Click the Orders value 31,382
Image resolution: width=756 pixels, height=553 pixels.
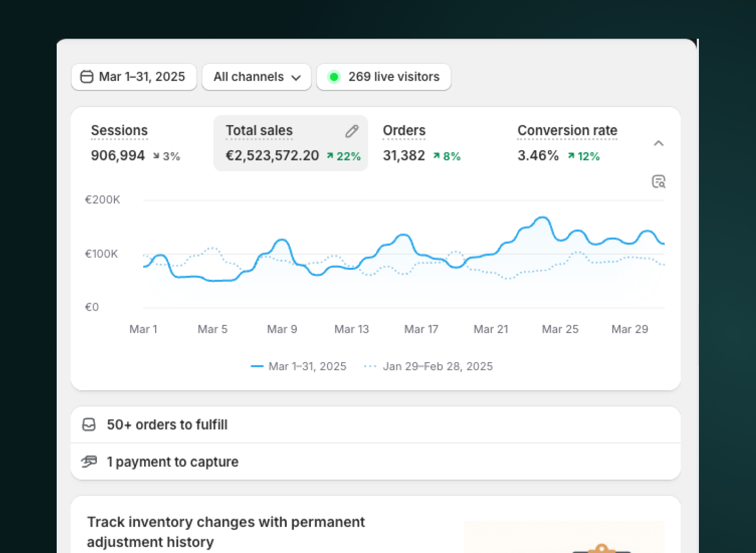(404, 155)
